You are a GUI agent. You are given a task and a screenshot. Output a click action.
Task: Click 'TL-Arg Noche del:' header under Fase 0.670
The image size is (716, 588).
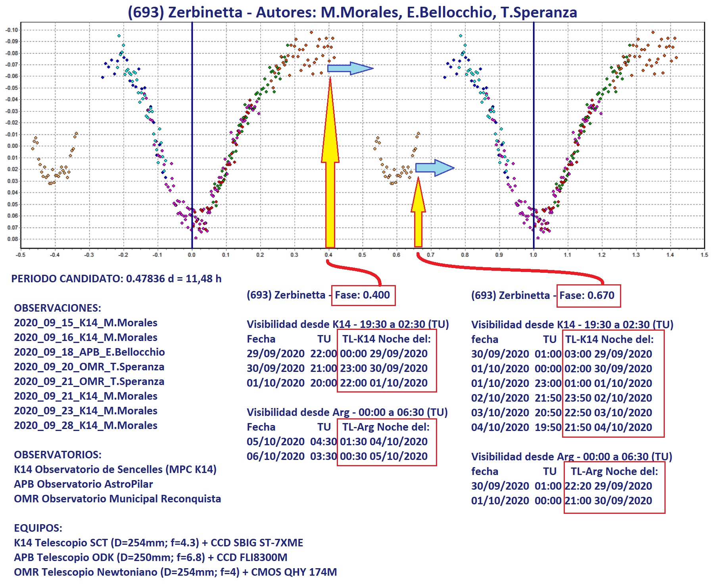614,471
